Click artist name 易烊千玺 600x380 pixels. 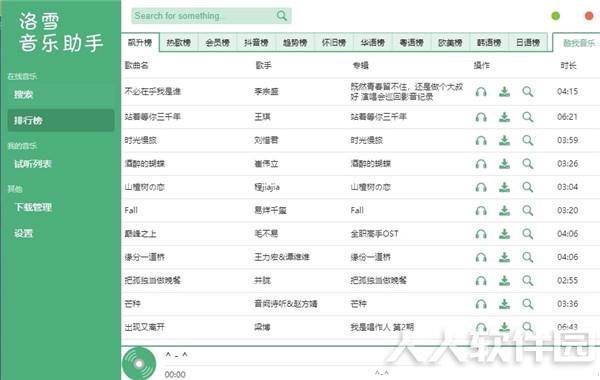(x=271, y=210)
